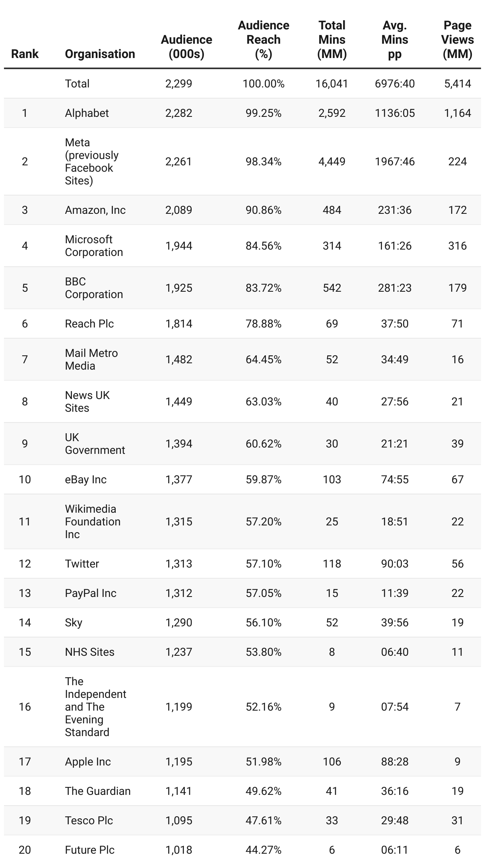Select the Meta (previously Facebook Sites) cell
Screen dimensions: 485x868
tap(91, 161)
